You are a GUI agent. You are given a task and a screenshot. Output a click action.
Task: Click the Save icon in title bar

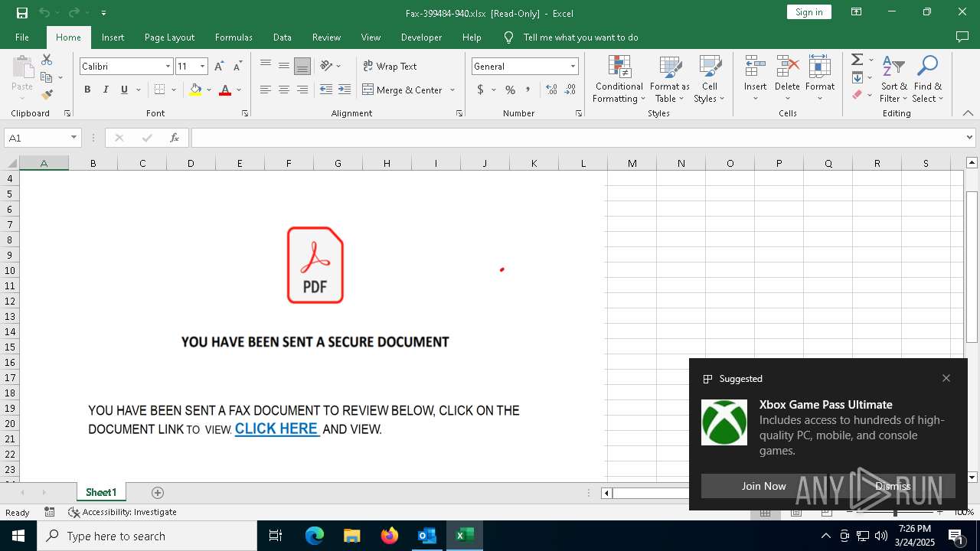tap(22, 13)
